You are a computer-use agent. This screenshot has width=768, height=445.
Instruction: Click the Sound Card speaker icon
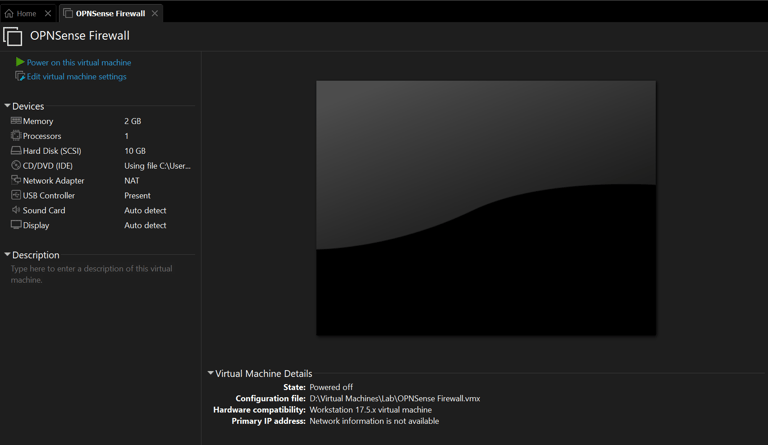16,210
